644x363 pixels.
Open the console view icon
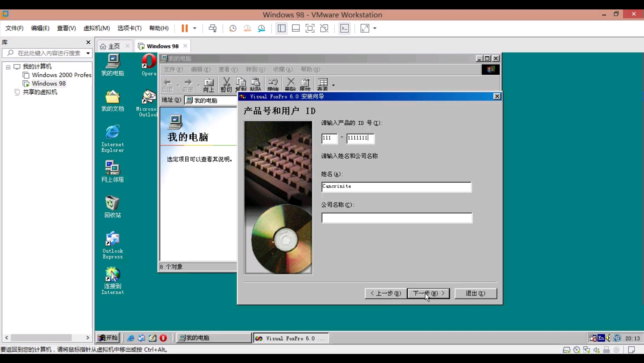[344, 28]
